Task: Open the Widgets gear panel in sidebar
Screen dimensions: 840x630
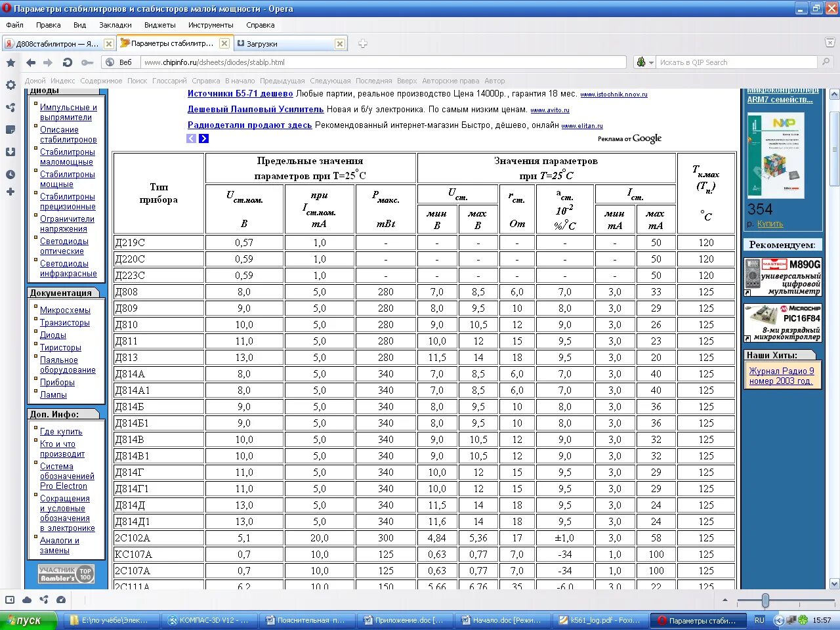Action: click(10, 85)
